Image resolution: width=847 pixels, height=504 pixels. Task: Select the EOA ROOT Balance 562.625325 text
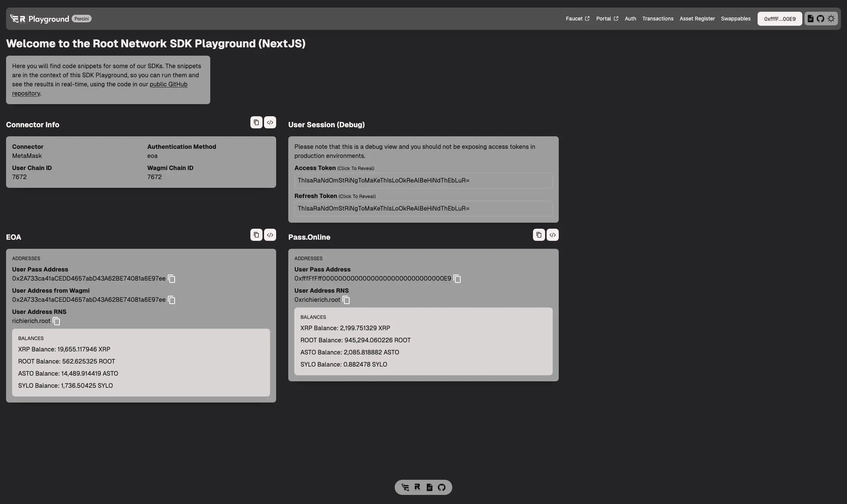(x=67, y=361)
